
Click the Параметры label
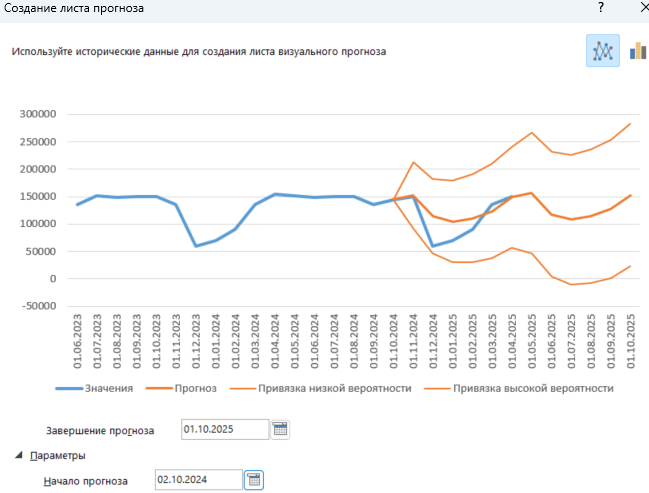[x=58, y=456]
